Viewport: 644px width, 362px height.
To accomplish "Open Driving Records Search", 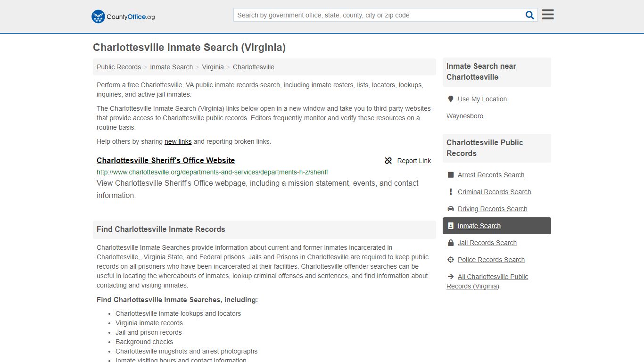I will pos(492,209).
